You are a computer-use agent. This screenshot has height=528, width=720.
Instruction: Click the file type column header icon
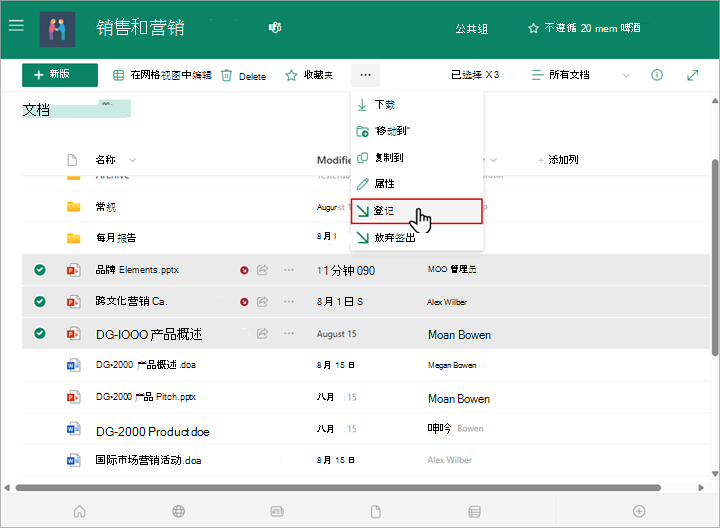tap(72, 160)
